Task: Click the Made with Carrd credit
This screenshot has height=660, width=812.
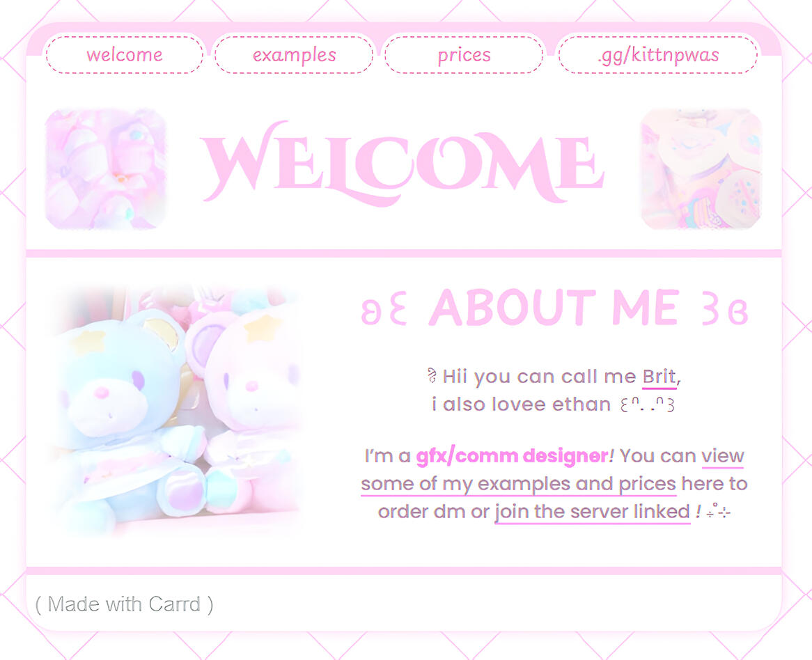Action: 124,604
